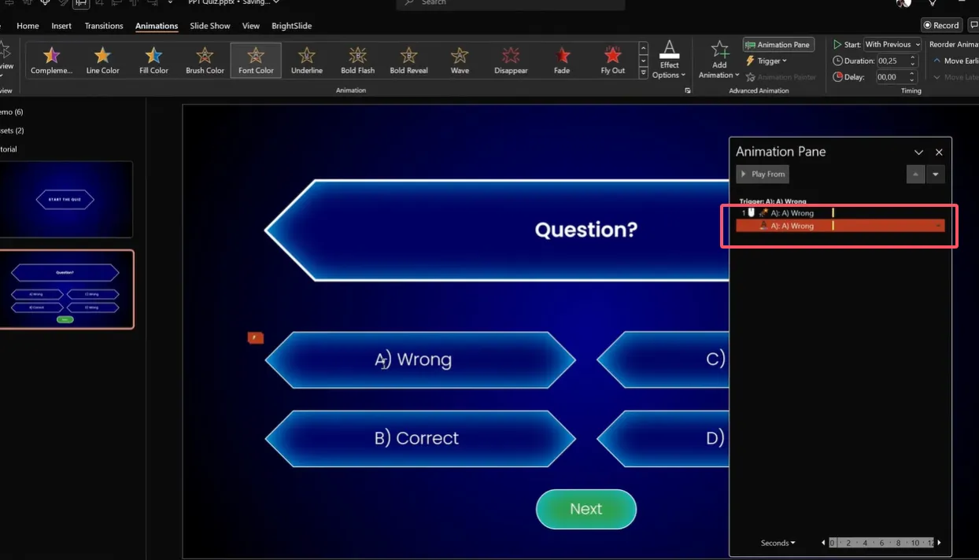Apply the Bold Flash animation
The image size is (979, 560).
(x=357, y=60)
